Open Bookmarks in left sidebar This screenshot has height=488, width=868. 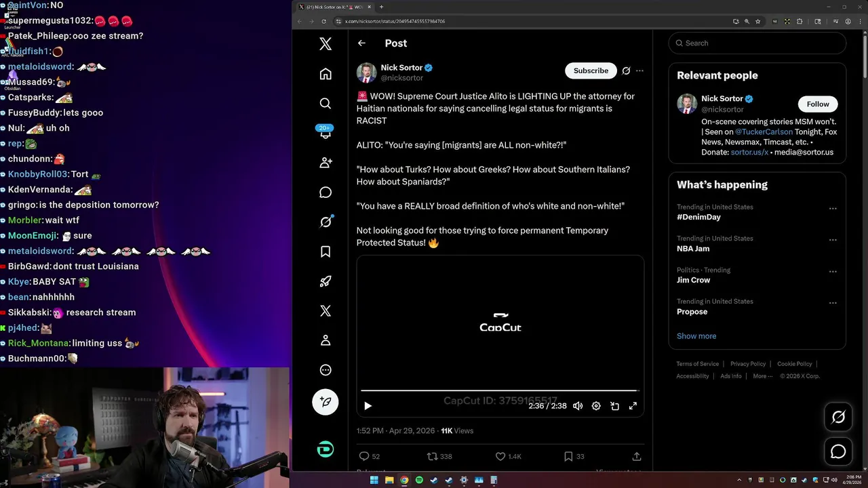[x=325, y=251]
